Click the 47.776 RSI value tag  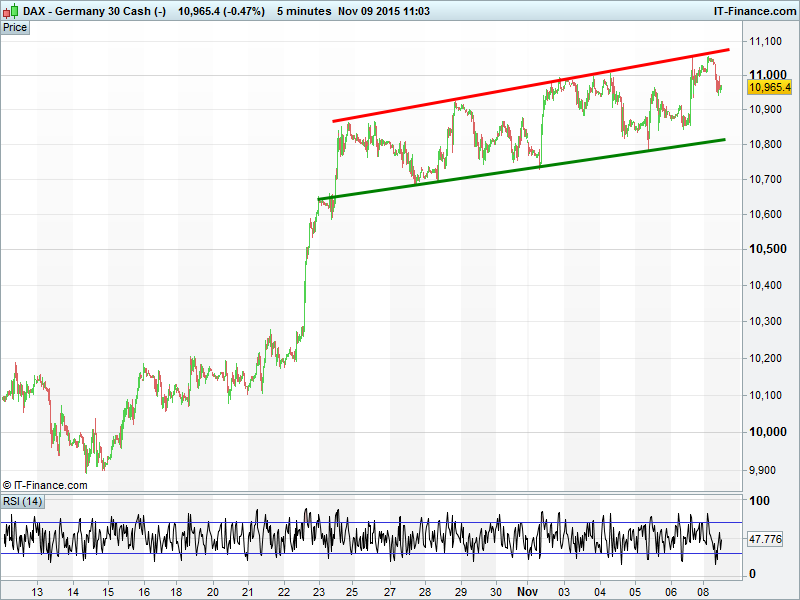(768, 539)
